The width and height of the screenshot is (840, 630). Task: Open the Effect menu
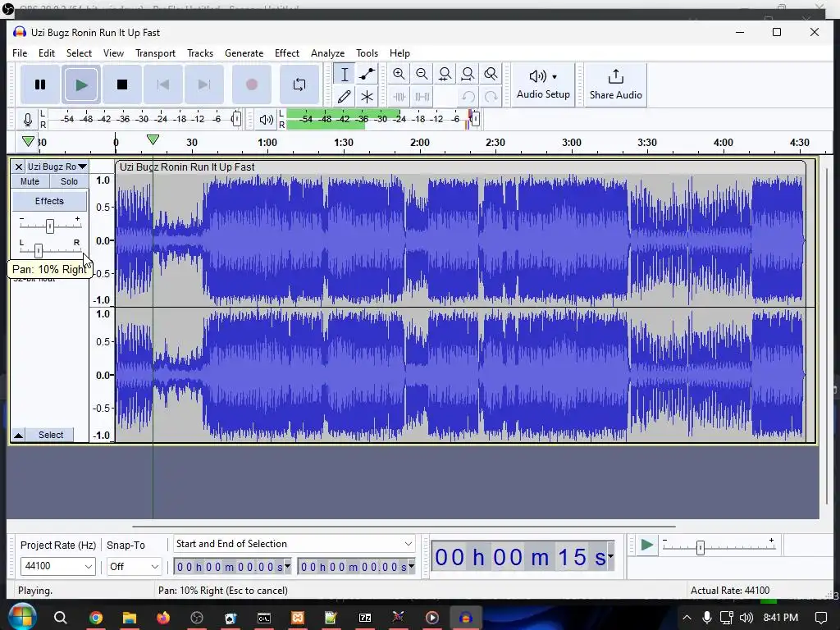tap(286, 53)
